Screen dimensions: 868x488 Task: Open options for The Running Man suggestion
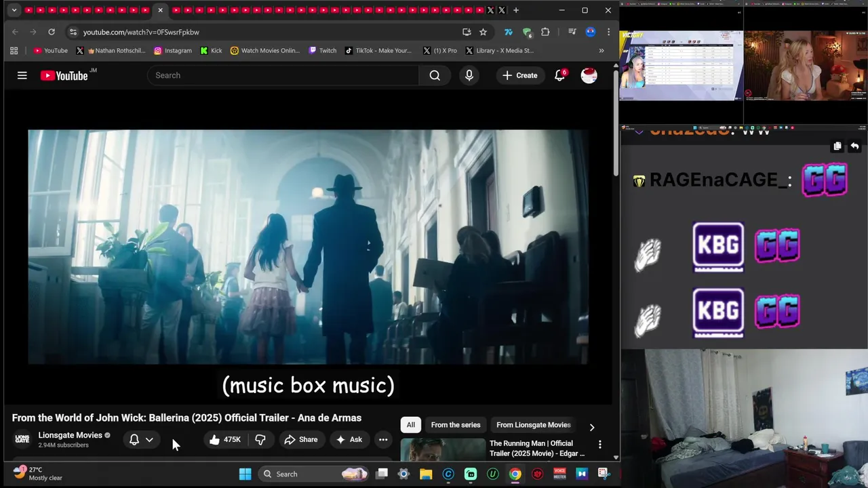[599, 445]
